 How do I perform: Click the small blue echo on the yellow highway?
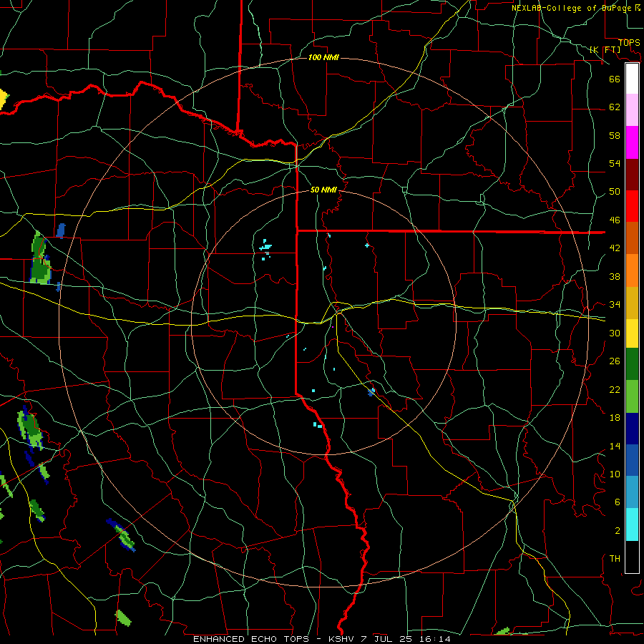(x=371, y=392)
